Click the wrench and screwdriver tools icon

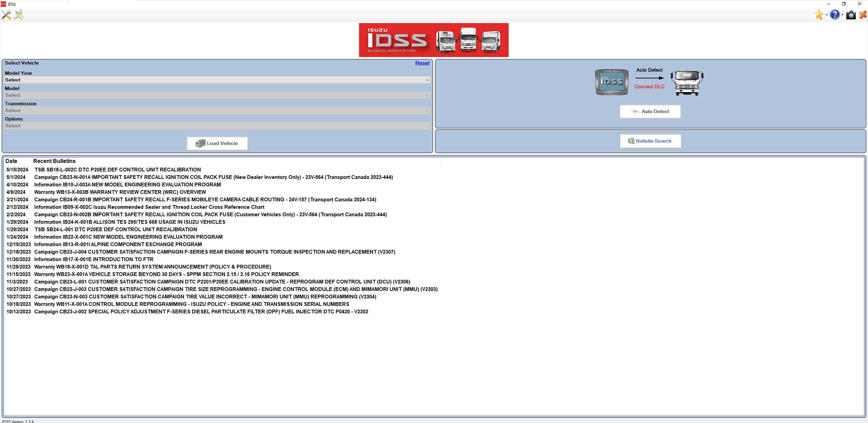(x=6, y=15)
